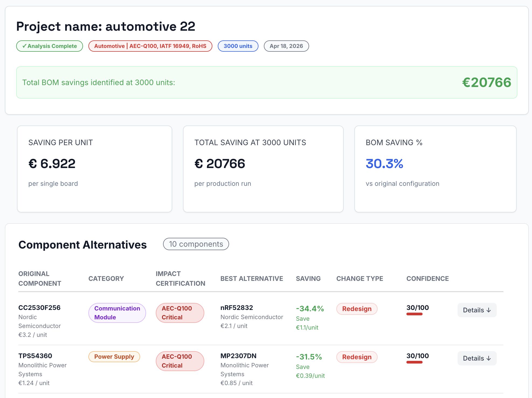
Task: Click the nRF52832 alternative name
Action: (x=237, y=308)
